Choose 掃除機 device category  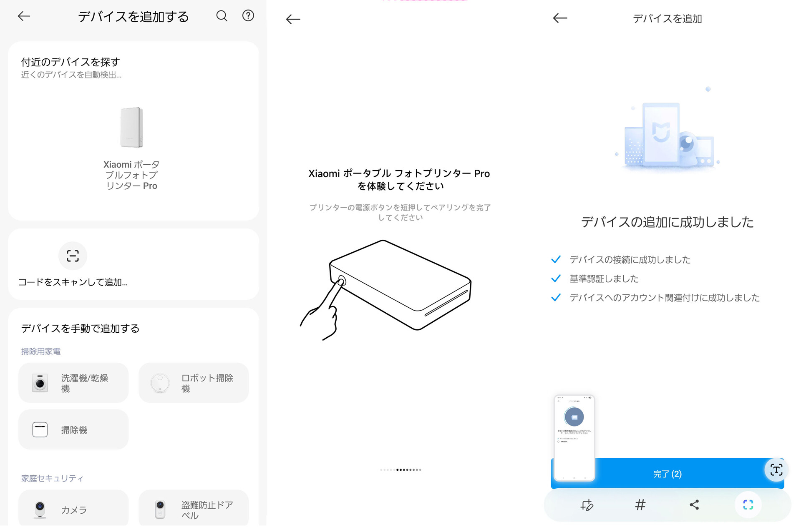(x=73, y=429)
